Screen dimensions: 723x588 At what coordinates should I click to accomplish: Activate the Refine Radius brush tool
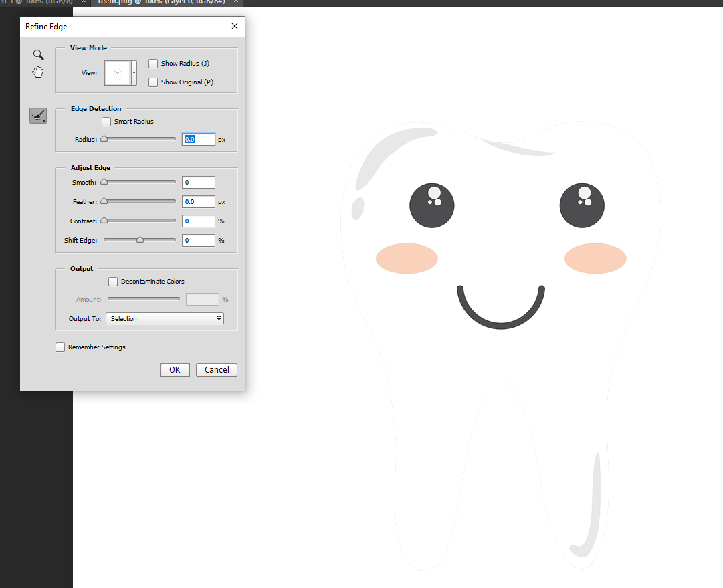[x=38, y=116]
